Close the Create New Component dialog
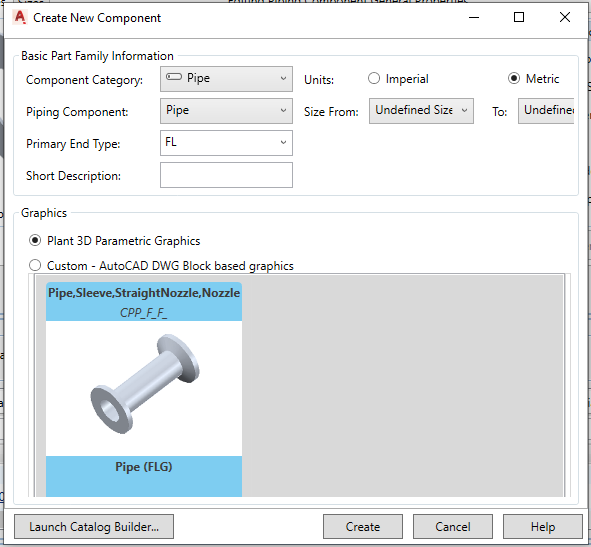The width and height of the screenshot is (591, 547). tap(565, 17)
